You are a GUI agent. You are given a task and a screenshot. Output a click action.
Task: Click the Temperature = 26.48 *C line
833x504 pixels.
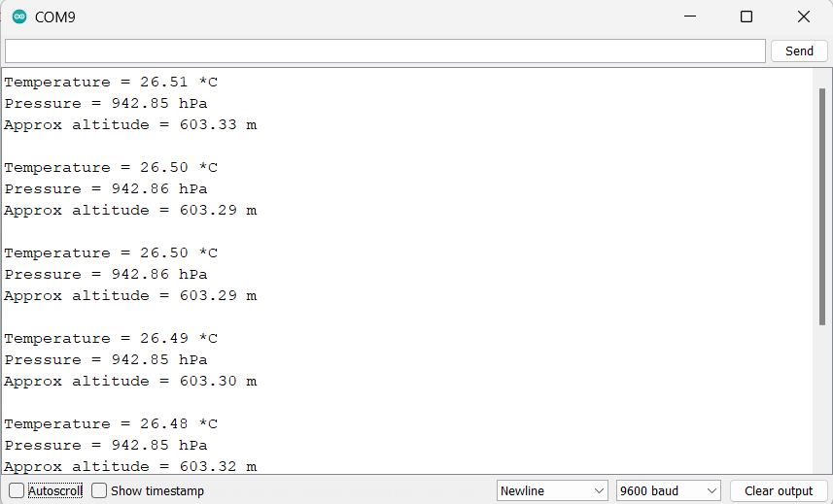click(x=111, y=423)
